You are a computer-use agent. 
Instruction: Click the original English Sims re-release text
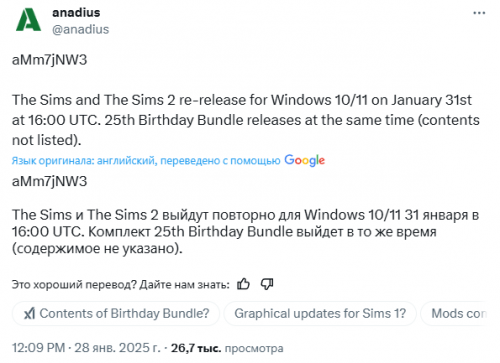[246, 120]
